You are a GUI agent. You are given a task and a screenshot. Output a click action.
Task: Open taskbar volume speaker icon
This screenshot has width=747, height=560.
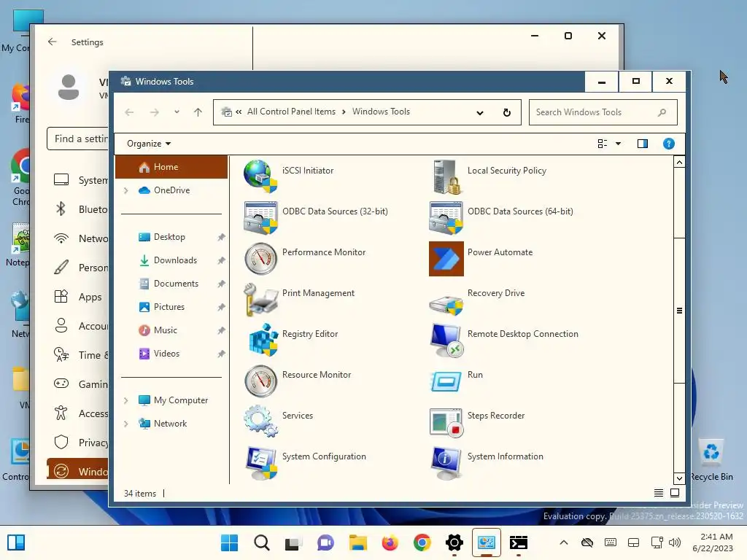[x=675, y=542]
